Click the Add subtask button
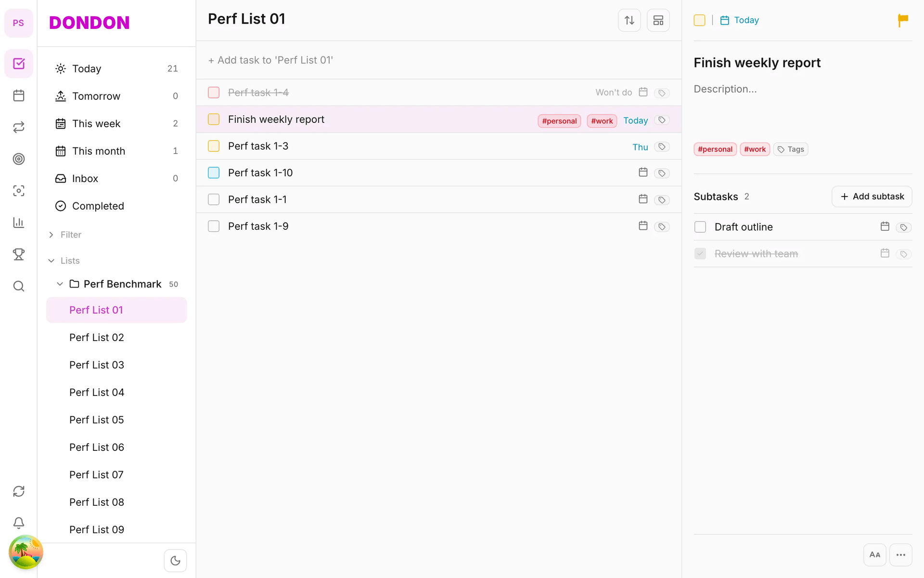This screenshot has width=924, height=578. 872,197
